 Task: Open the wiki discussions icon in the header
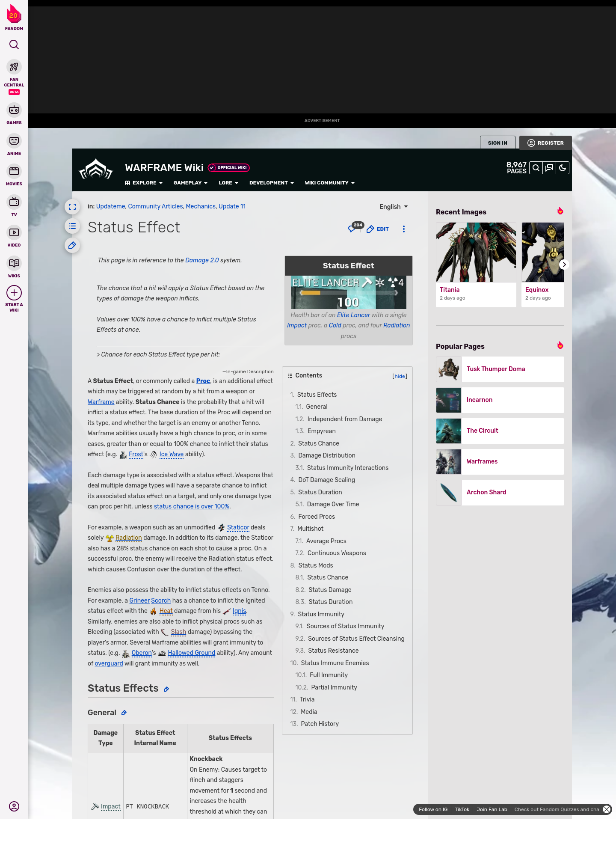click(x=549, y=168)
